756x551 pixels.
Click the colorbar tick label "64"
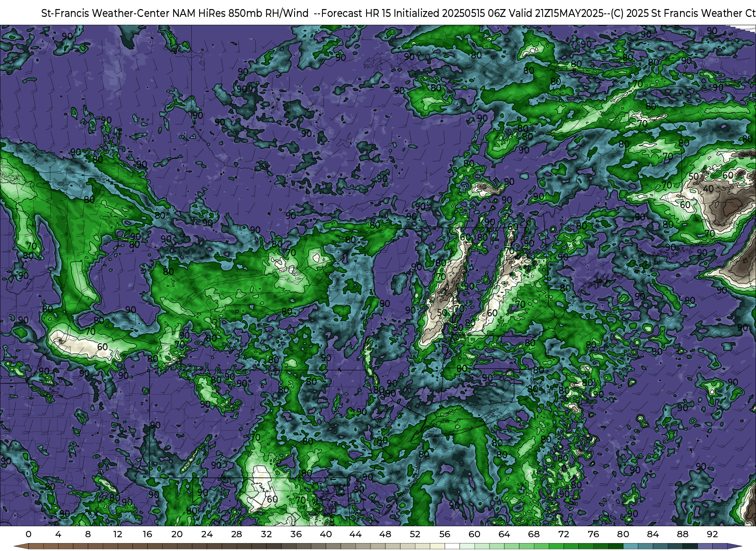click(504, 534)
